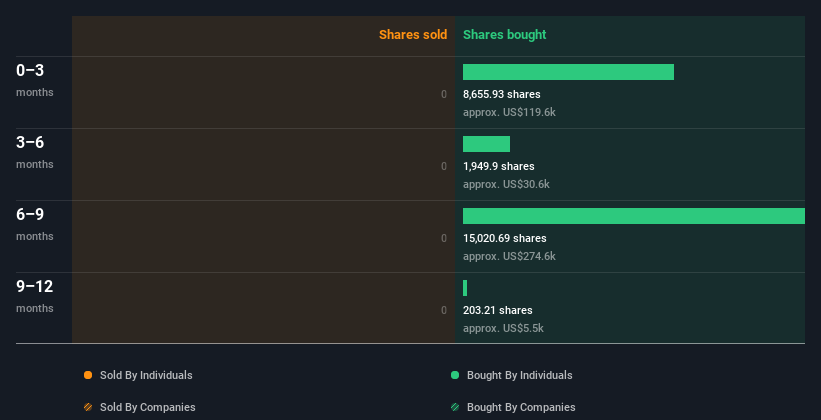Click the approx. US$119.6k text
The width and height of the screenshot is (821, 420).
coord(509,112)
